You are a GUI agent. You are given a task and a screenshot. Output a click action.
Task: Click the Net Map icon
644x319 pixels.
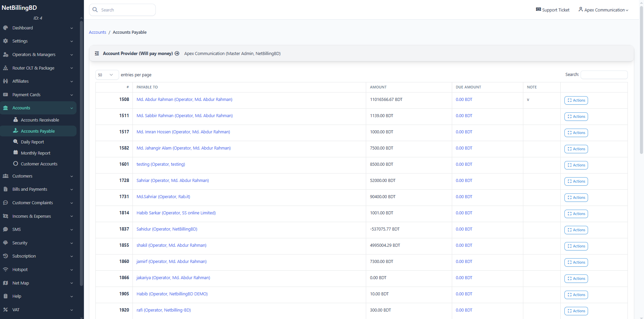click(5, 283)
